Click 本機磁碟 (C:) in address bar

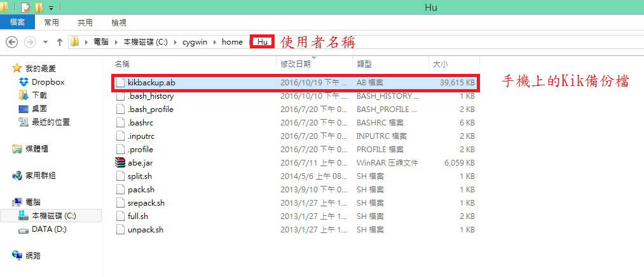(x=146, y=42)
